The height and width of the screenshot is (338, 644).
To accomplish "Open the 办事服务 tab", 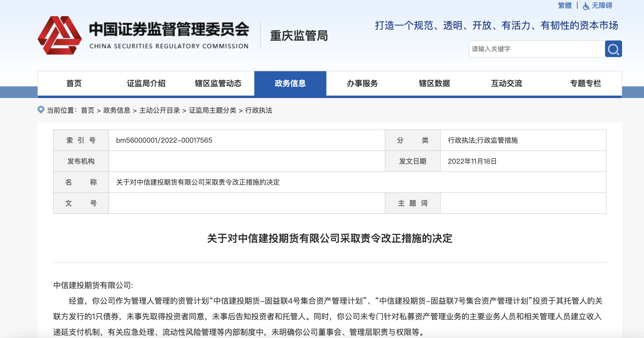I will click(x=362, y=83).
